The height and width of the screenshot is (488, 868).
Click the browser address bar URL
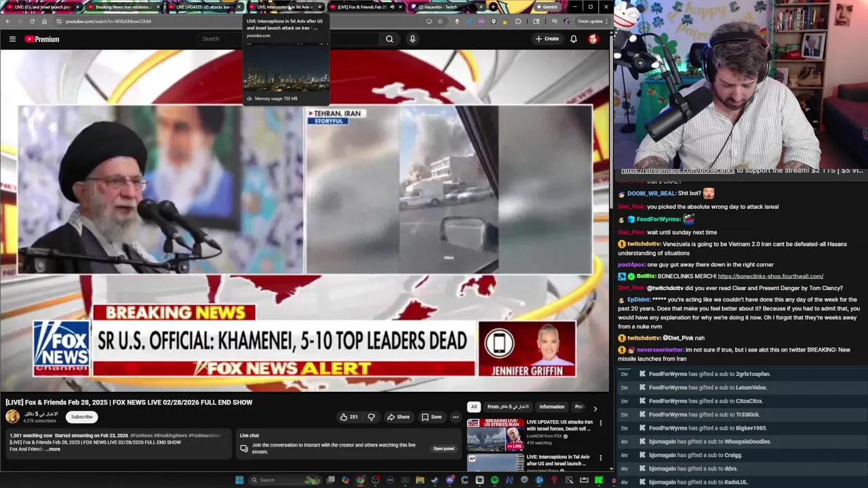(108, 21)
